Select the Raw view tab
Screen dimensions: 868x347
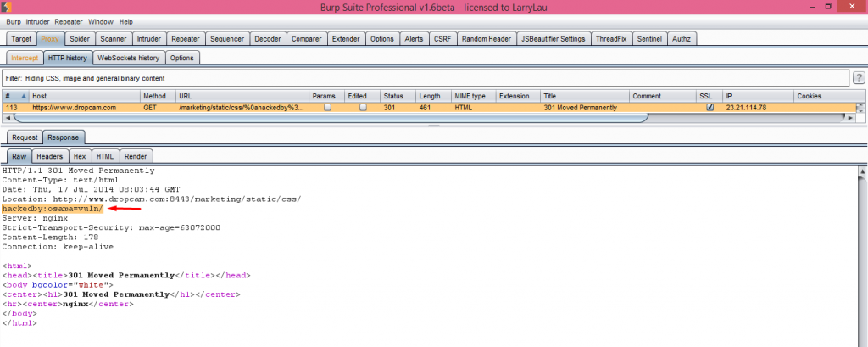click(19, 156)
